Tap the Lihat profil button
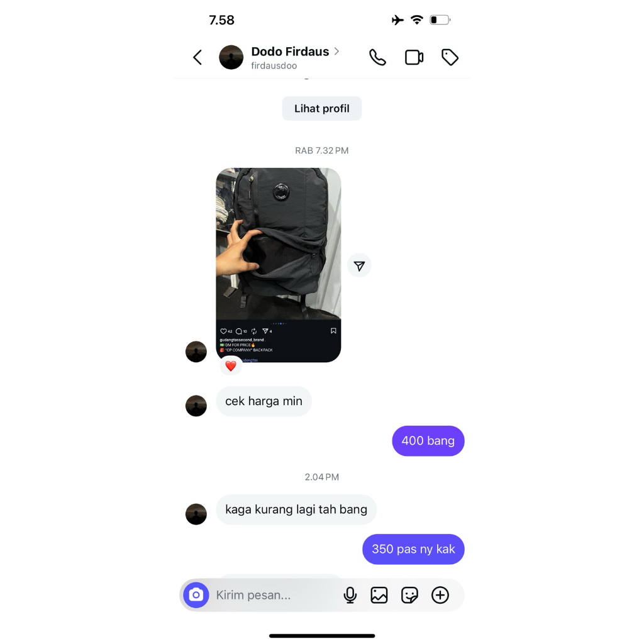This screenshot has height=644, width=644. [322, 108]
